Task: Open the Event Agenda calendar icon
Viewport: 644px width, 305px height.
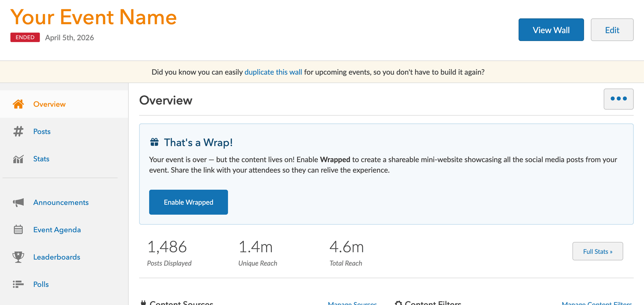Action: pyautogui.click(x=18, y=230)
